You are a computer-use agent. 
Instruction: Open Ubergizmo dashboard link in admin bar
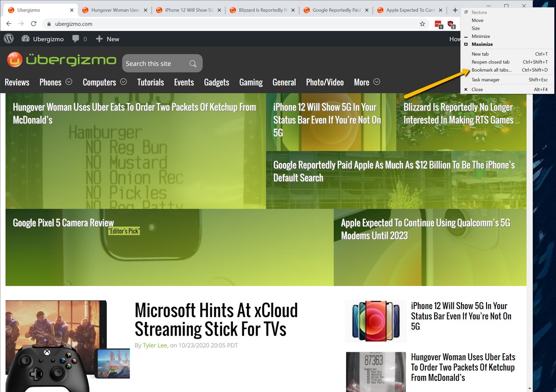43,39
